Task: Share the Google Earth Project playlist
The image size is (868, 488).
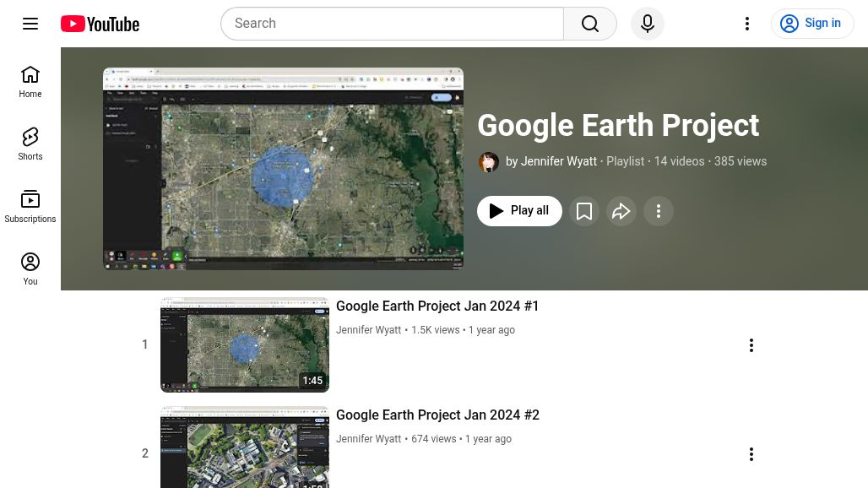Action: point(621,210)
